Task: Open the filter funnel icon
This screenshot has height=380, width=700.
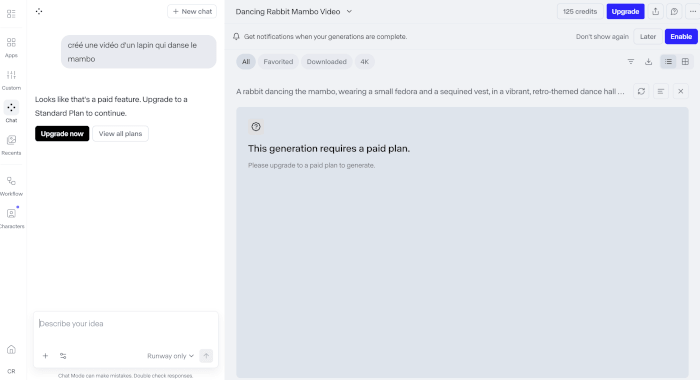Action: click(631, 62)
